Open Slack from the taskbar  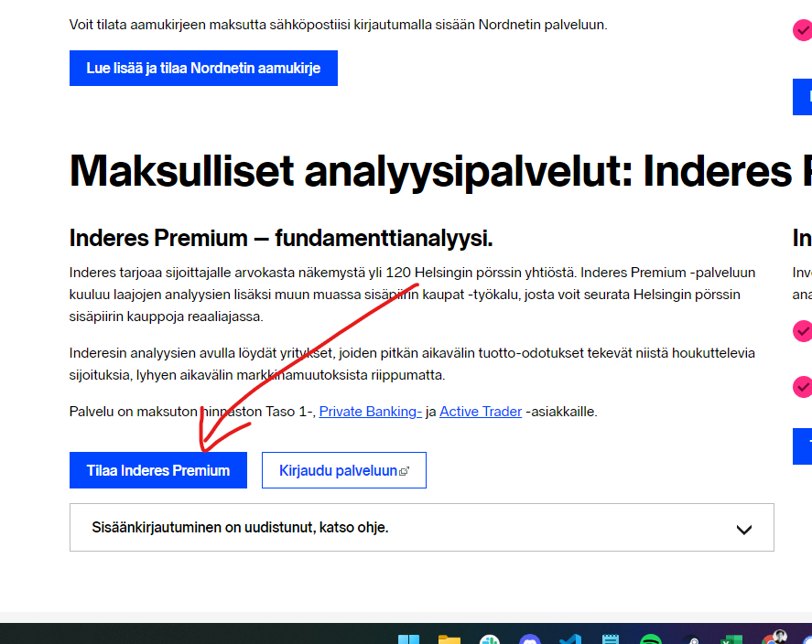click(490, 639)
